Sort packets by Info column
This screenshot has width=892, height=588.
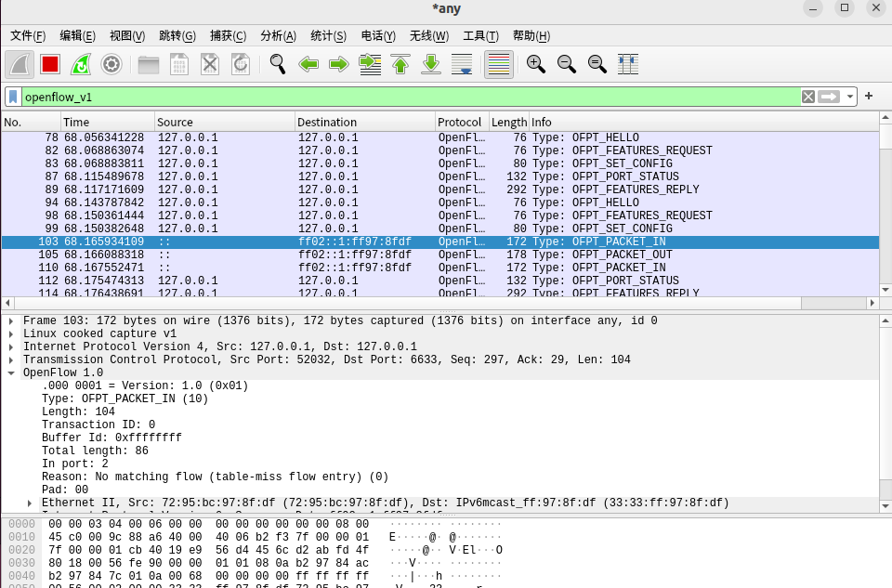click(x=703, y=123)
